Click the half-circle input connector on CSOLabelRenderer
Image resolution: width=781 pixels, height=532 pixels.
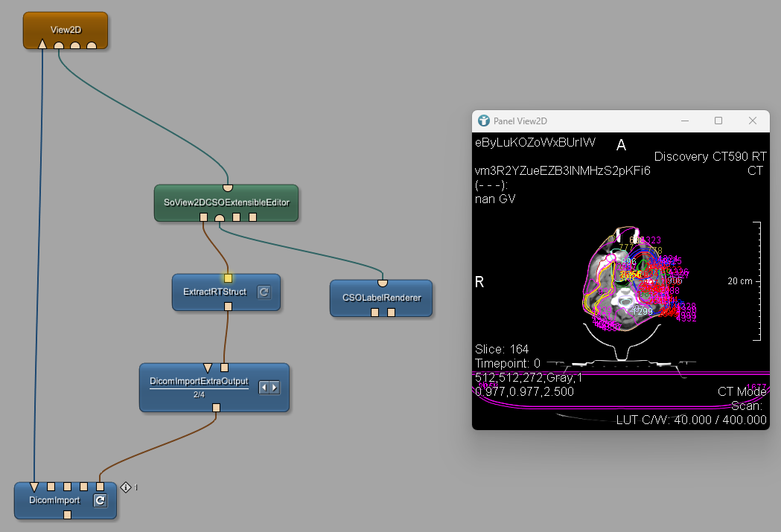[382, 283]
